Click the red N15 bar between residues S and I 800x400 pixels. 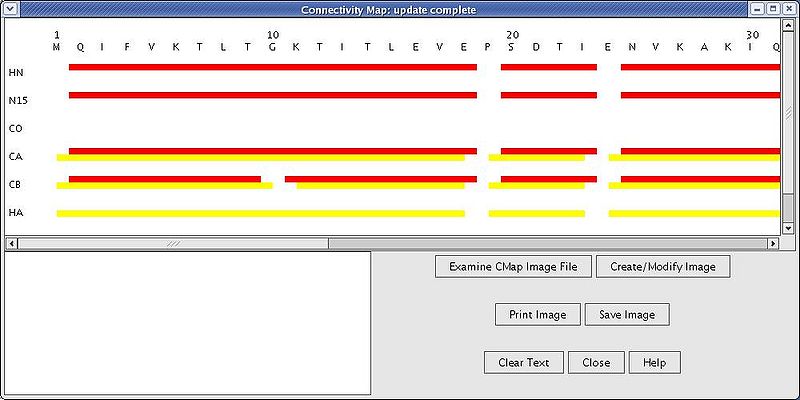coord(548,95)
